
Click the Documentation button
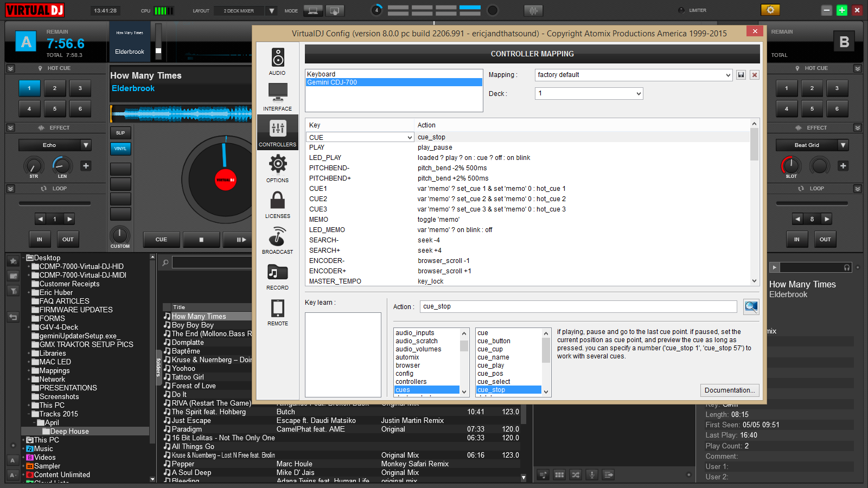tap(729, 390)
